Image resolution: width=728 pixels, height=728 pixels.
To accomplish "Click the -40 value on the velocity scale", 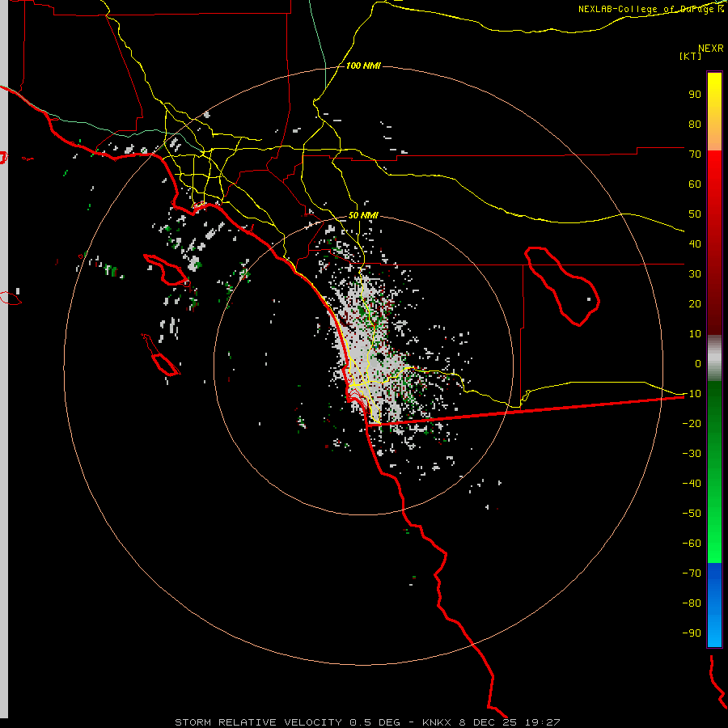I will coord(692,484).
